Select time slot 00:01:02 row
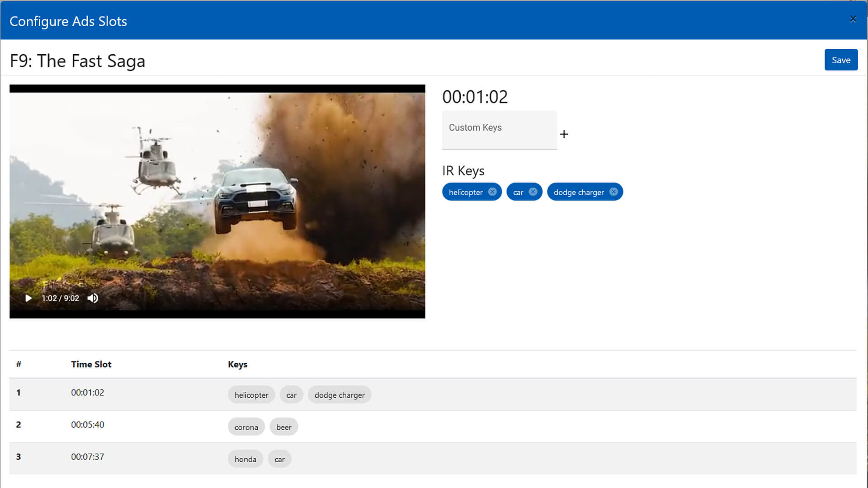 pos(433,394)
